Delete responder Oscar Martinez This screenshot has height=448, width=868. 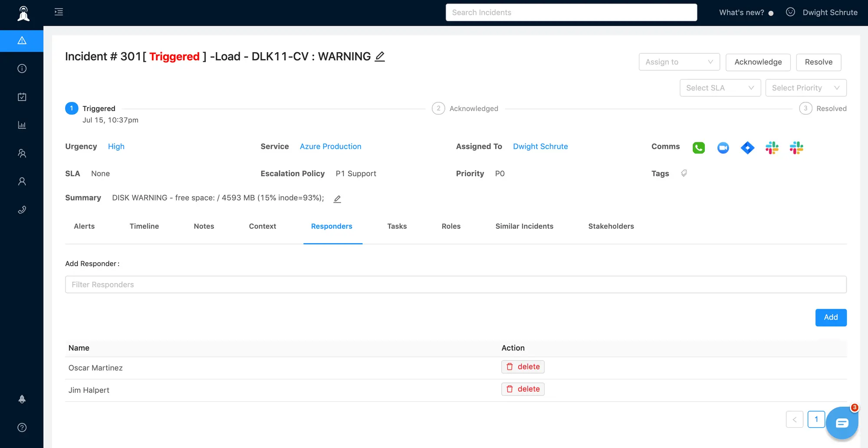523,367
